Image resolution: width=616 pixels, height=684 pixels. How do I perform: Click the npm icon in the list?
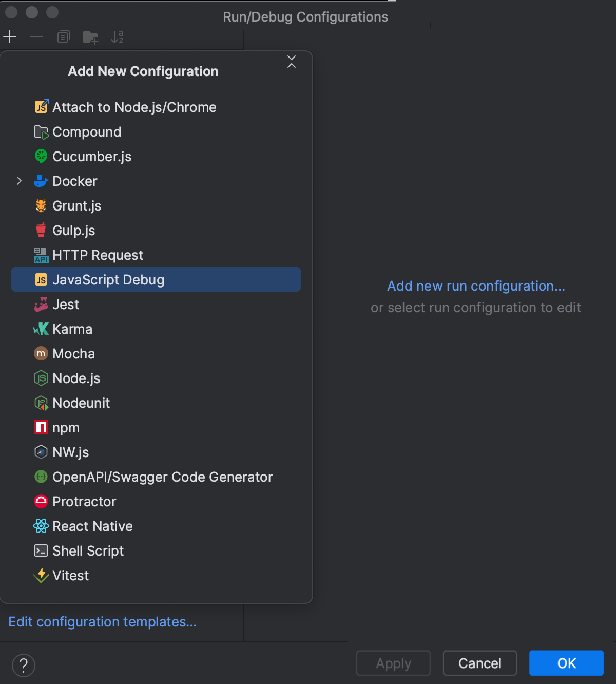[x=41, y=427]
